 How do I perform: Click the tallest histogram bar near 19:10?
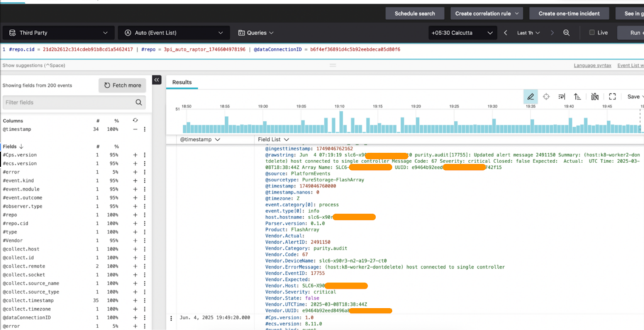coord(341,122)
